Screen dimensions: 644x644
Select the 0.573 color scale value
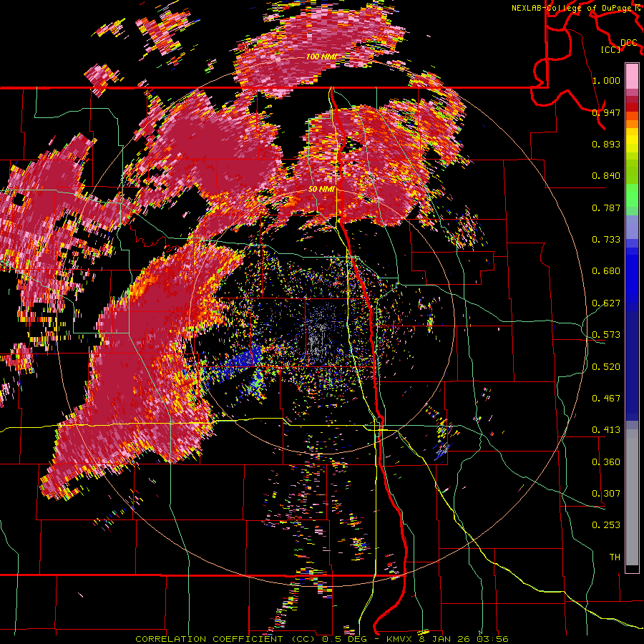[x=606, y=334]
